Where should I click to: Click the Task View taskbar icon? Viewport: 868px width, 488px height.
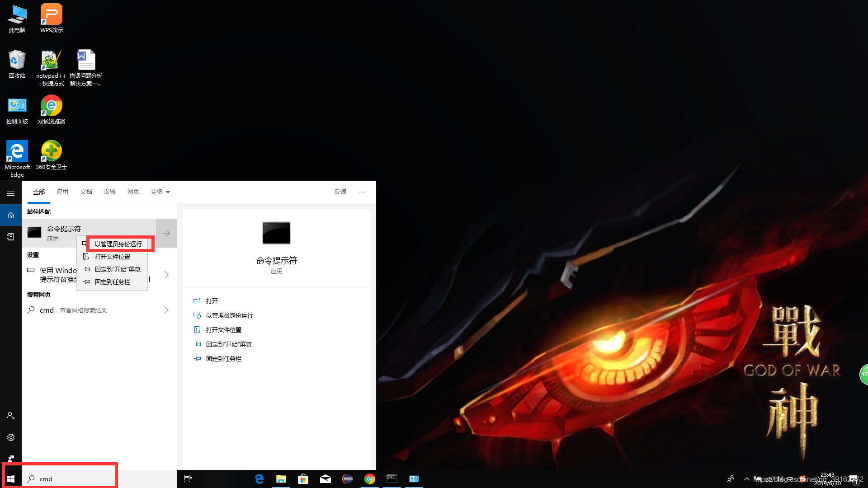pos(188,479)
